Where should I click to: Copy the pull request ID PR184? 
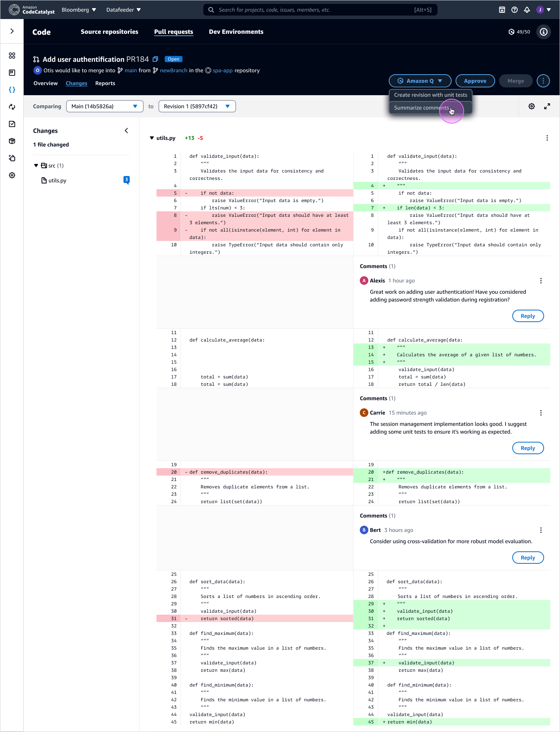click(x=155, y=59)
